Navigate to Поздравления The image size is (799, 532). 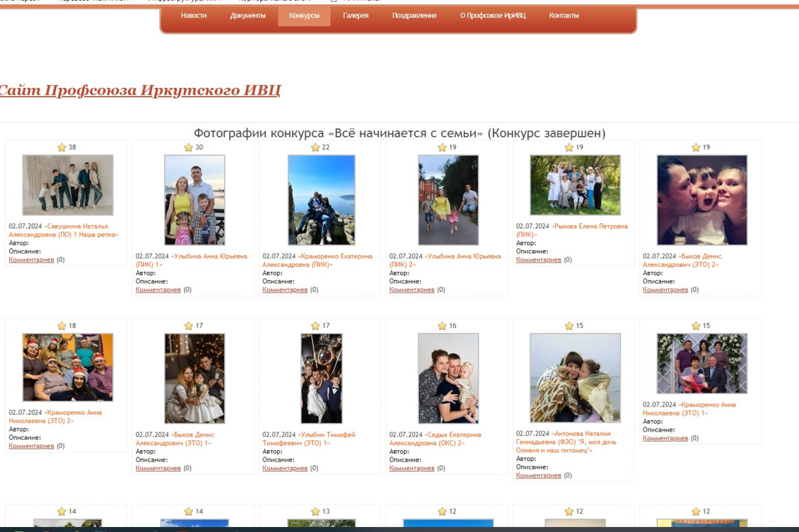tap(414, 16)
